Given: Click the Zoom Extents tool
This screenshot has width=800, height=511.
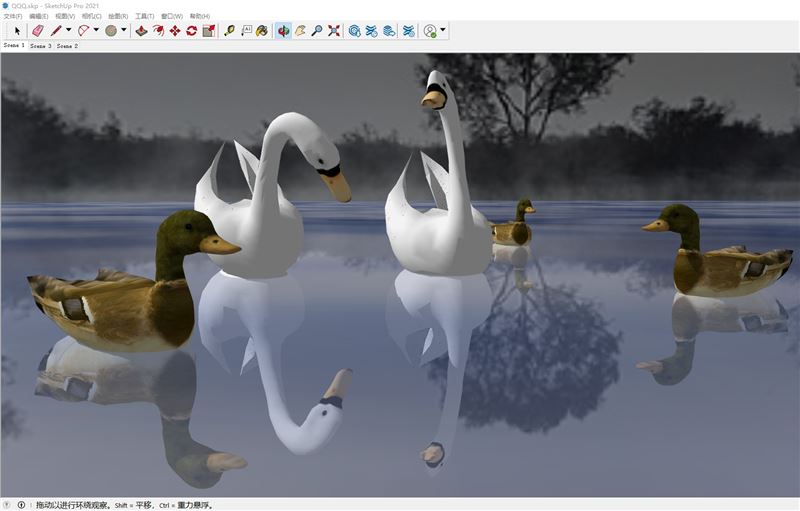Looking at the screenshot, I should tap(334, 31).
